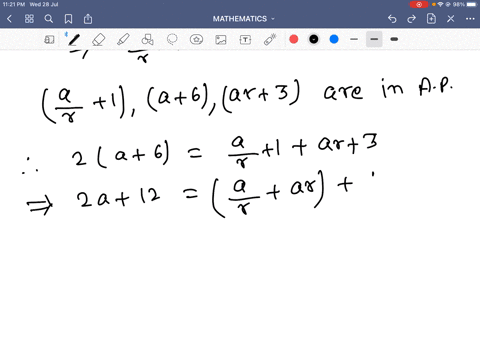Open the MATHEMATICS notebook title dropdown

(x=244, y=19)
